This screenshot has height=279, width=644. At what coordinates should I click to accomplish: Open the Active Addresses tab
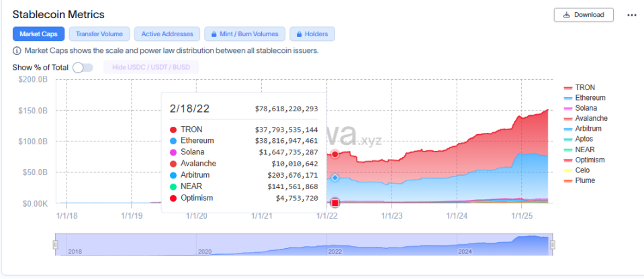[x=167, y=34]
